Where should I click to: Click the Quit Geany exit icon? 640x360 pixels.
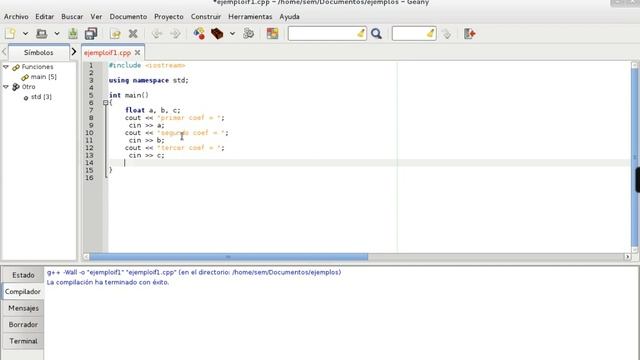(470, 33)
